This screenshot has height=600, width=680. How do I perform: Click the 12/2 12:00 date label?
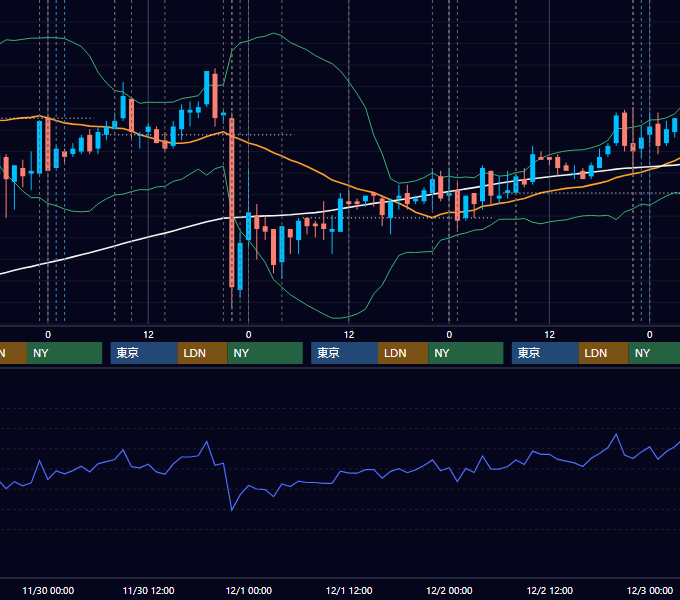point(549,590)
